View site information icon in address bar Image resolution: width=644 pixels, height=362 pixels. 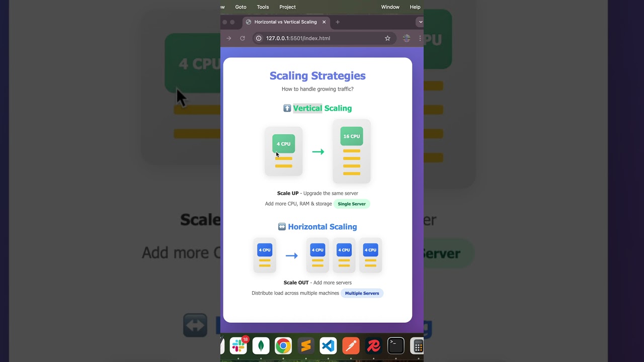[x=259, y=38]
